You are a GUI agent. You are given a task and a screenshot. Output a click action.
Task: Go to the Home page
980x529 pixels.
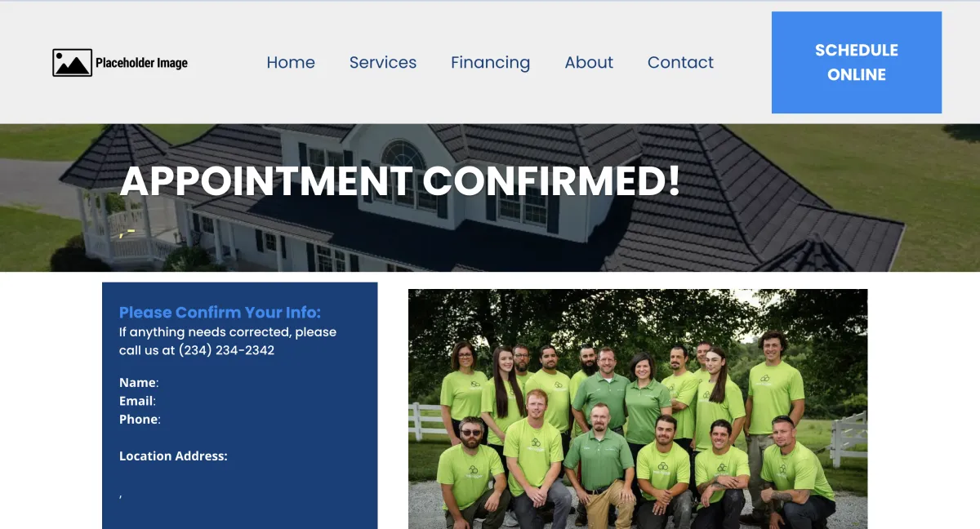click(x=291, y=62)
